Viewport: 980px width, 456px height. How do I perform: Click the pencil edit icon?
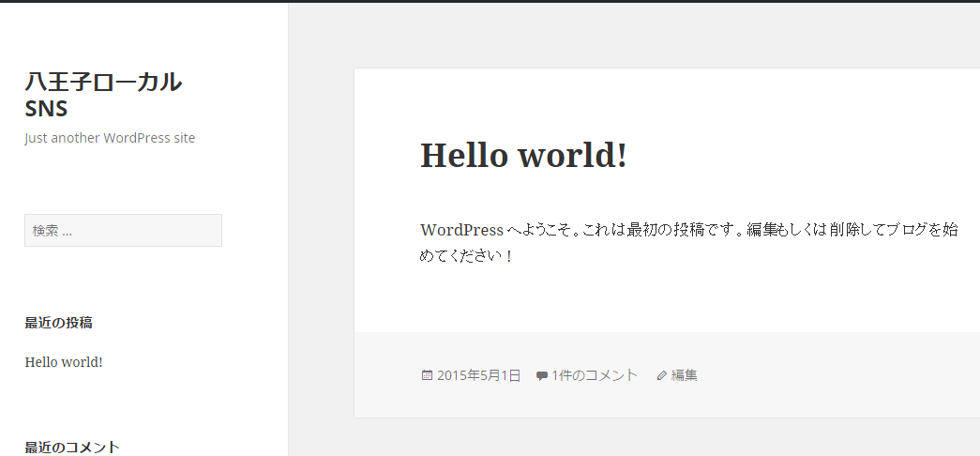661,375
